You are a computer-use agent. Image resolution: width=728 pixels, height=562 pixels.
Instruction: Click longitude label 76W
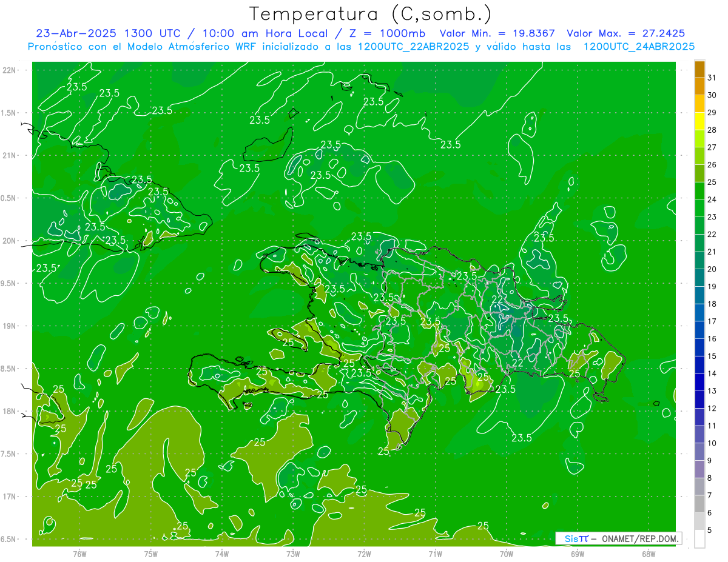click(79, 554)
